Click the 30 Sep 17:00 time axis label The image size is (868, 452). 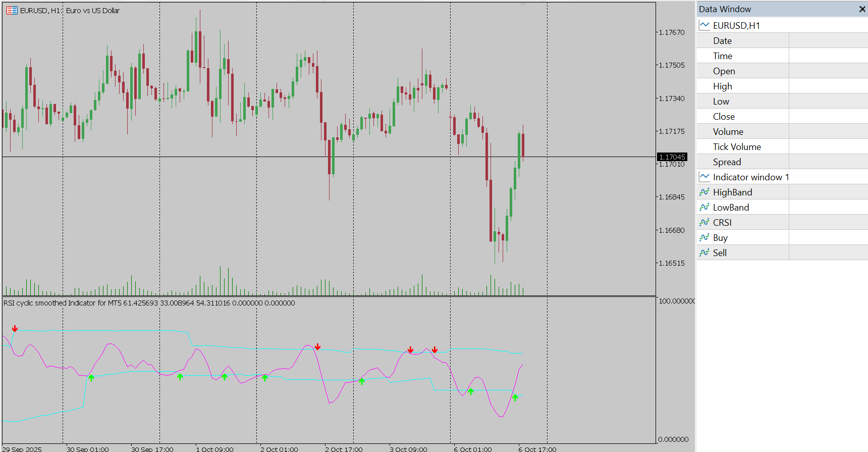(x=152, y=449)
